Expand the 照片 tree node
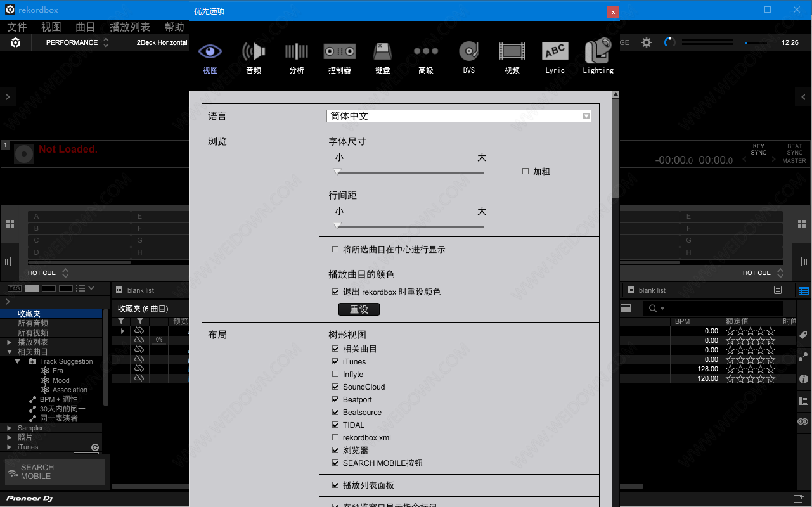This screenshot has height=507, width=812. (10, 437)
